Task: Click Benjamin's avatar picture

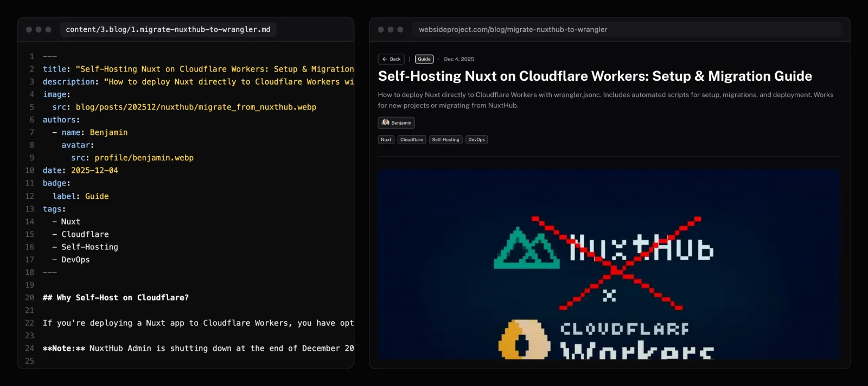Action: (385, 123)
